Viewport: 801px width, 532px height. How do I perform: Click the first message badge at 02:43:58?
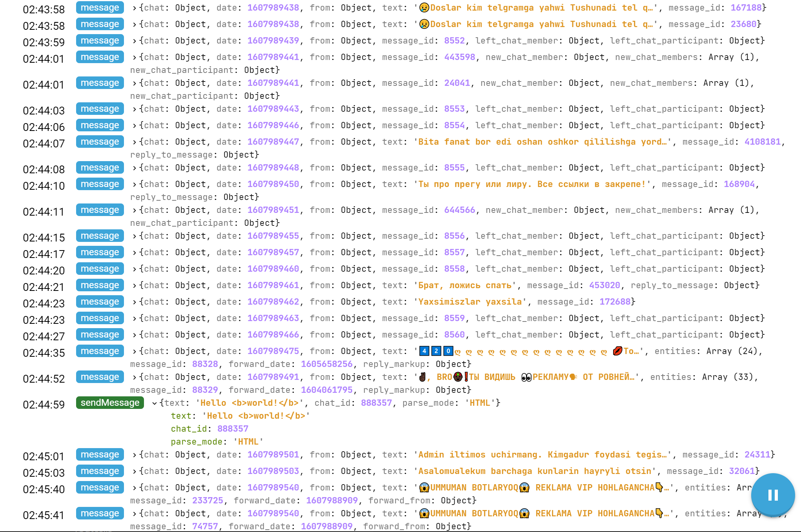coord(100,7)
